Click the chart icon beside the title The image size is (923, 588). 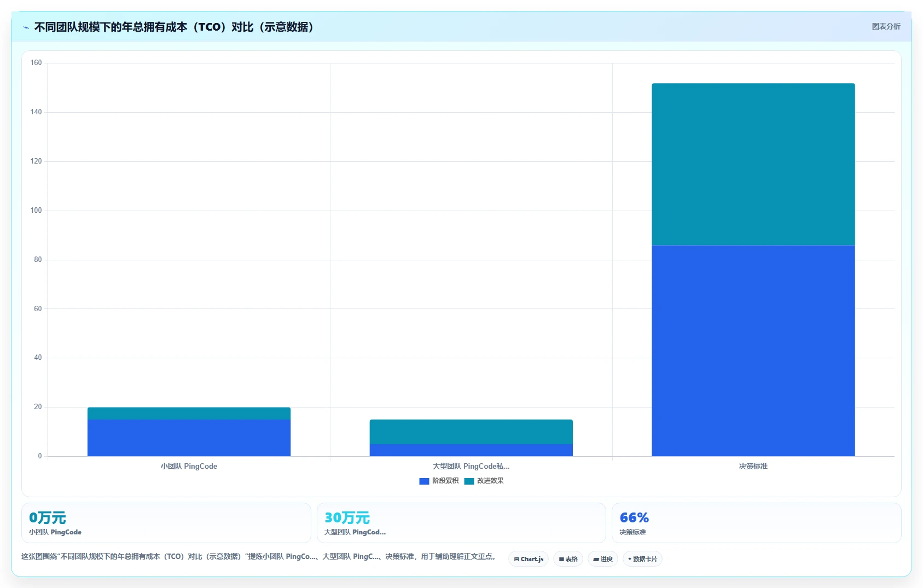click(x=26, y=27)
